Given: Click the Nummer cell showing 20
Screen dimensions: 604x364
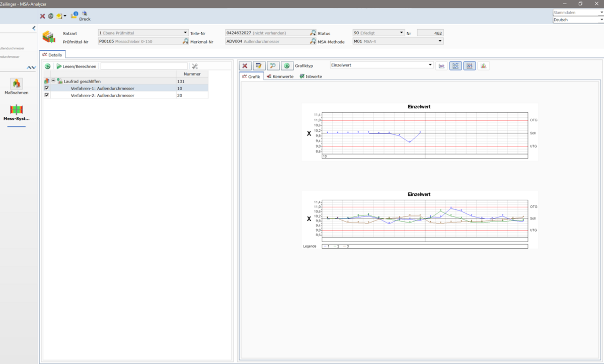Looking at the screenshot, I should point(192,95).
